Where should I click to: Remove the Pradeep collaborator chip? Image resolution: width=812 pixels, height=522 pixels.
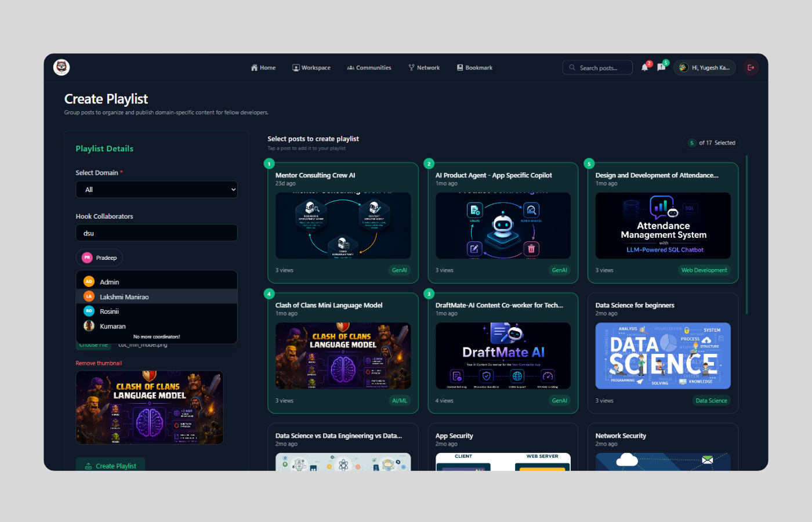pyautogui.click(x=99, y=258)
